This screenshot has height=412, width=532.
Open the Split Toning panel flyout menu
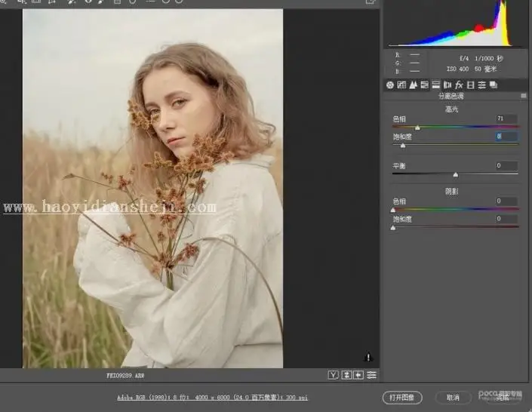point(524,96)
